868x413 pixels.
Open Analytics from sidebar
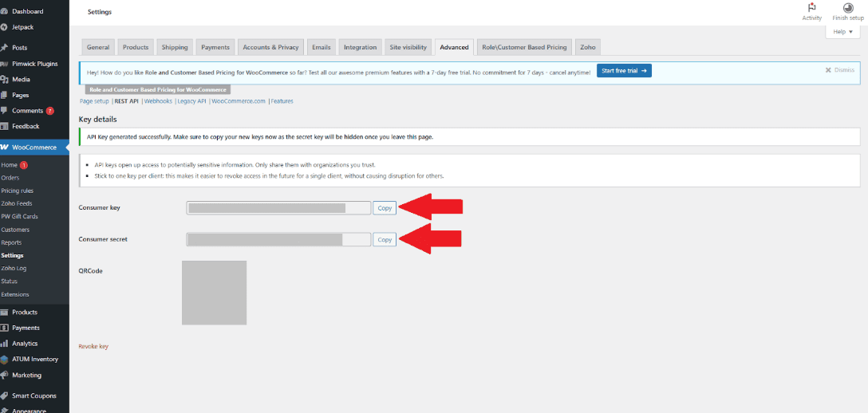[x=25, y=344]
